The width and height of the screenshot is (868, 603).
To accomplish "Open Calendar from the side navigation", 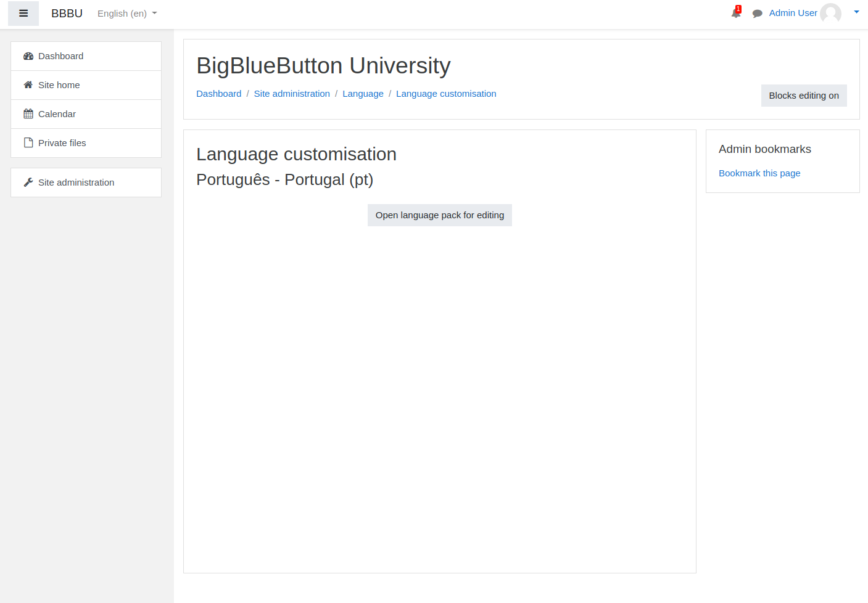I will (x=86, y=114).
